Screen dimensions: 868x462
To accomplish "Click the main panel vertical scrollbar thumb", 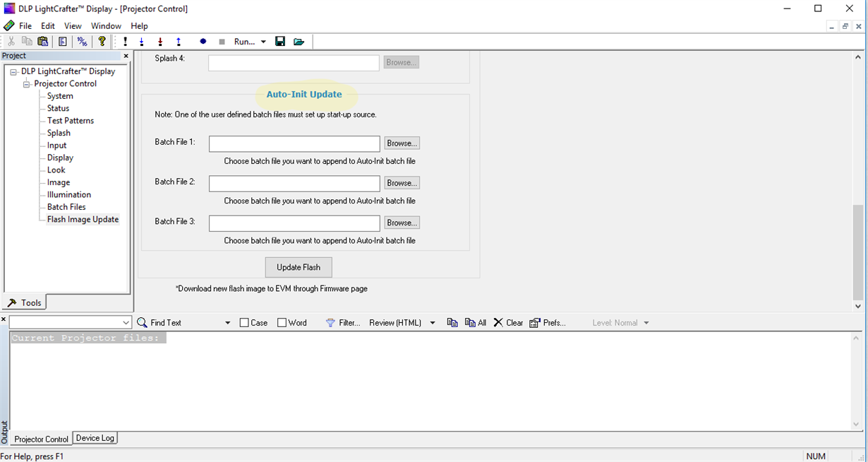I will point(858,254).
